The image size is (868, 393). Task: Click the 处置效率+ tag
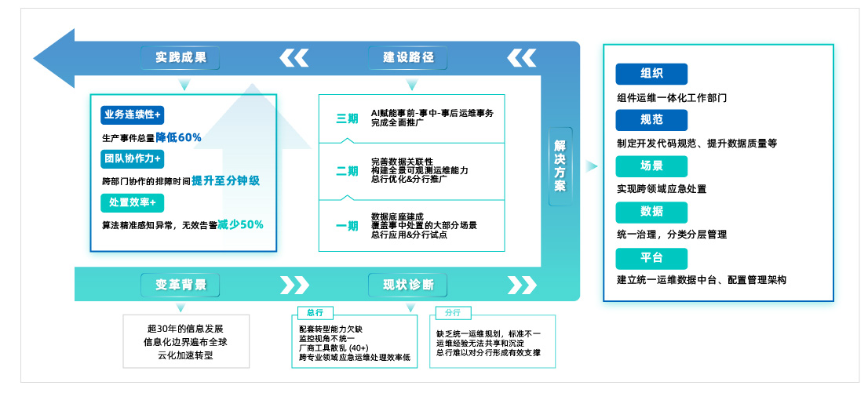133,202
